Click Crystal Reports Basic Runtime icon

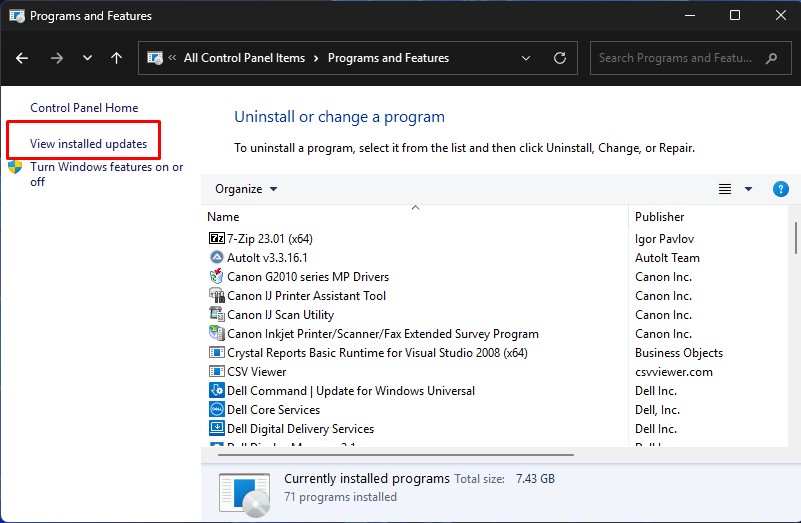(217, 352)
